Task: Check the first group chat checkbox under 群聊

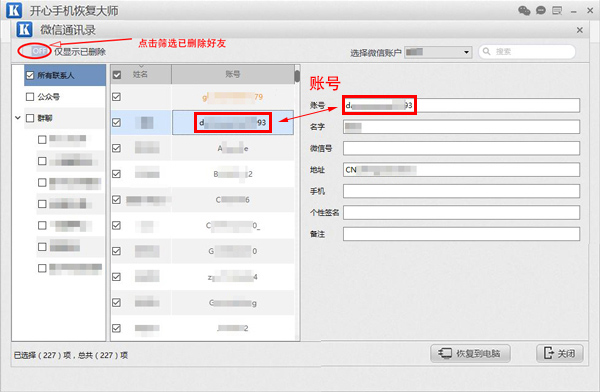Action: coord(42,140)
